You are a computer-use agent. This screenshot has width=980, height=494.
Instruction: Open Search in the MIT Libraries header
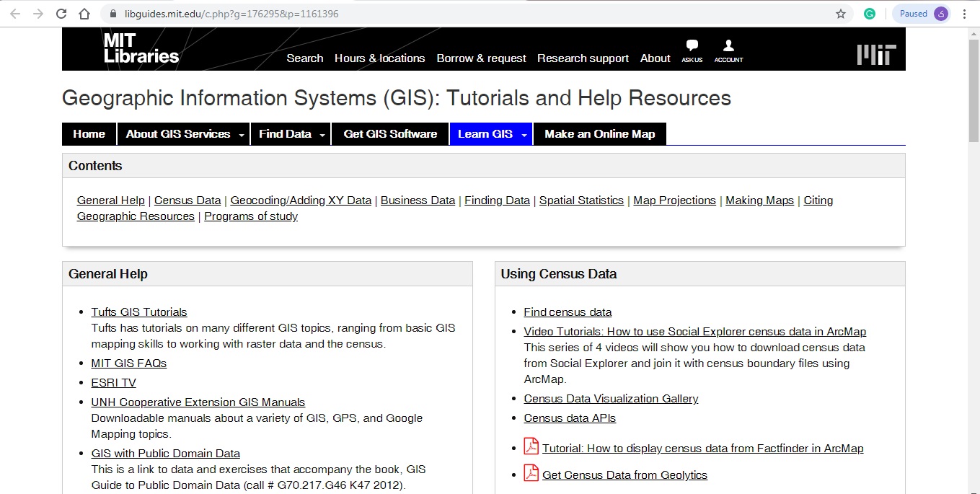point(305,58)
